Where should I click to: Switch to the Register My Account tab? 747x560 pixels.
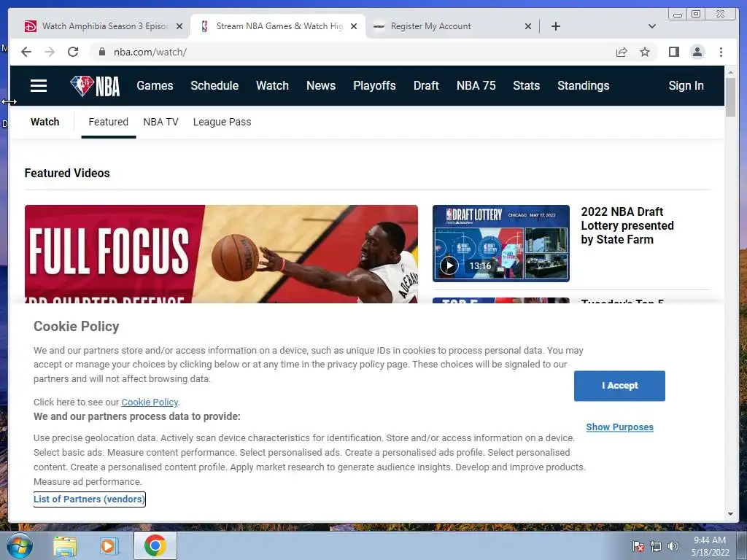pyautogui.click(x=452, y=26)
